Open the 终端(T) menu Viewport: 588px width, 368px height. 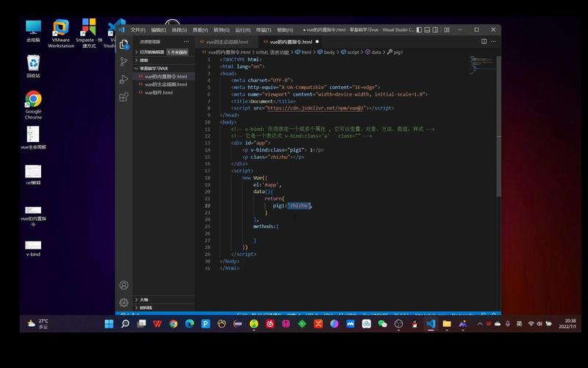pos(264,30)
